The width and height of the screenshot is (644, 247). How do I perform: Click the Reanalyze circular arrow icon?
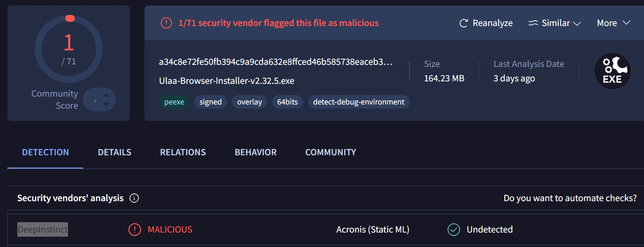464,23
